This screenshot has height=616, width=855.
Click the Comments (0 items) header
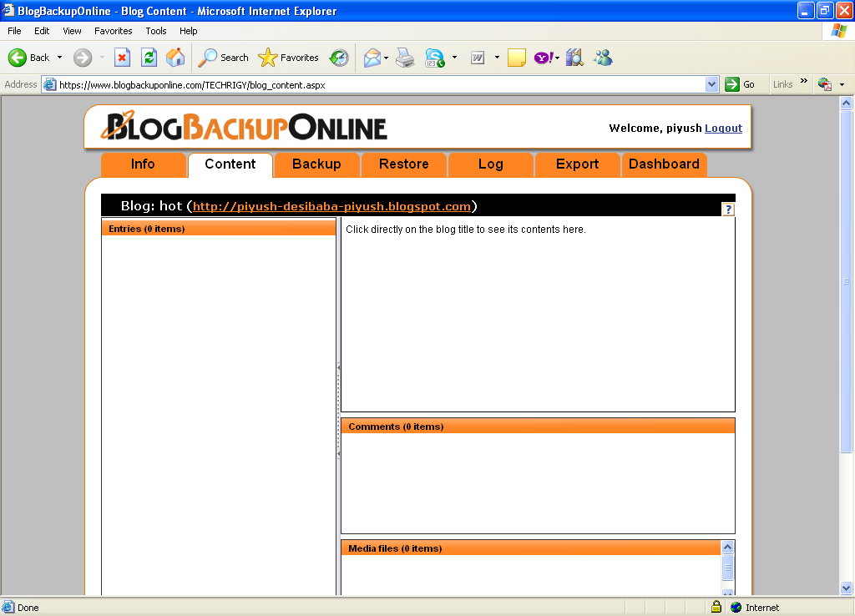point(538,427)
